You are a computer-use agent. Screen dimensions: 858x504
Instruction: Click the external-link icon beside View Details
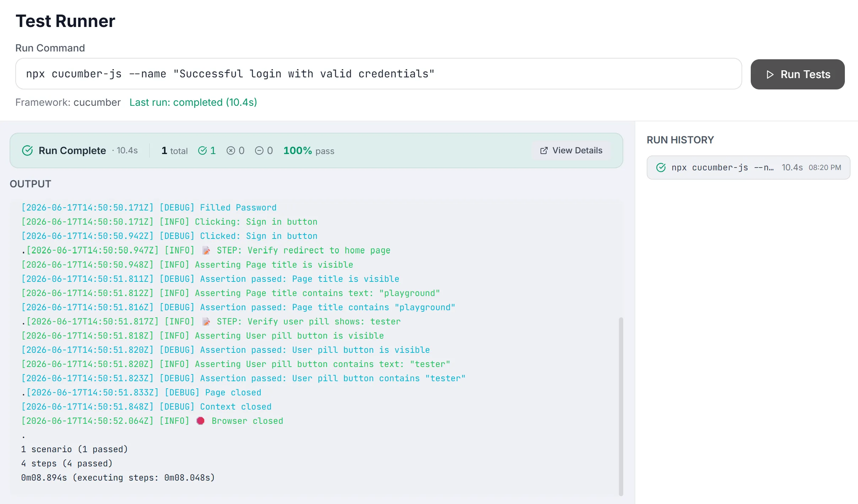[x=544, y=150]
